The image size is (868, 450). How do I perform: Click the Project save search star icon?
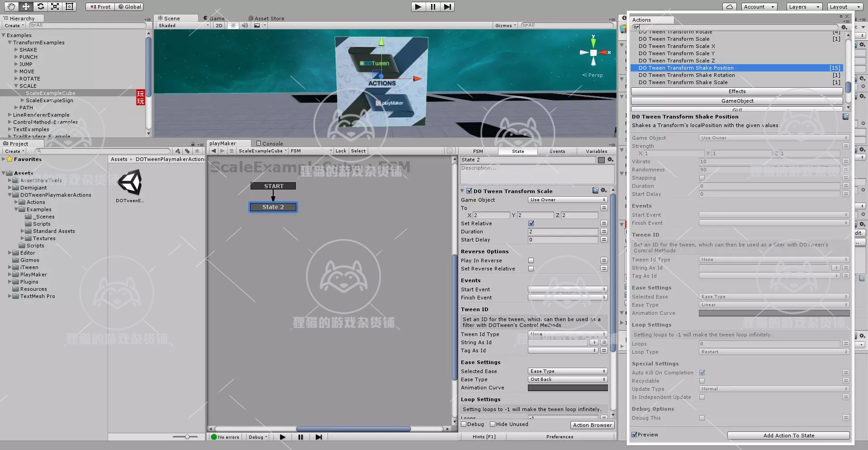click(197, 151)
